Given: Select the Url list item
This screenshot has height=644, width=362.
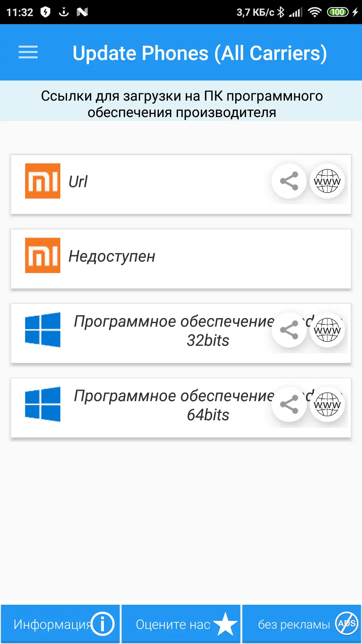Looking at the screenshot, I should tap(151, 182).
